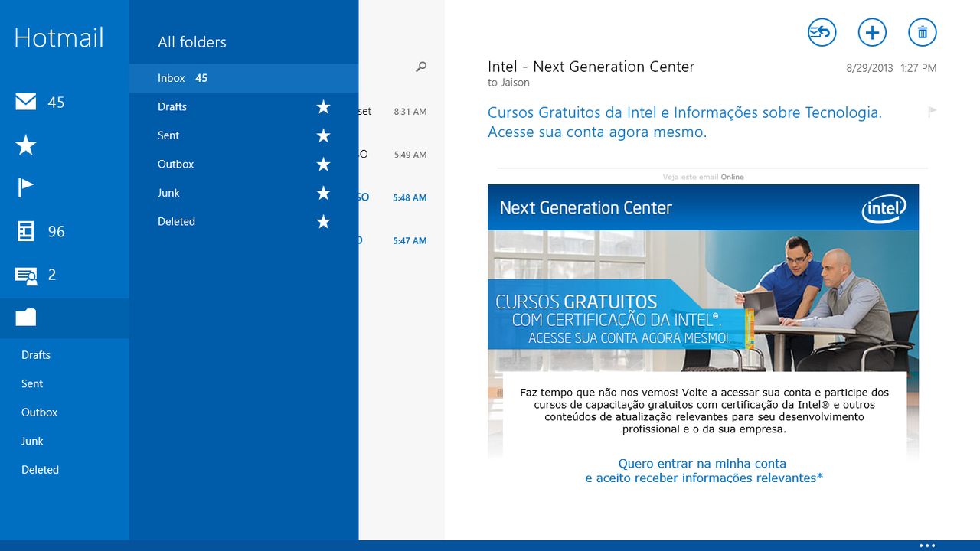
Task: Create new mail with the plus icon
Action: [872, 32]
